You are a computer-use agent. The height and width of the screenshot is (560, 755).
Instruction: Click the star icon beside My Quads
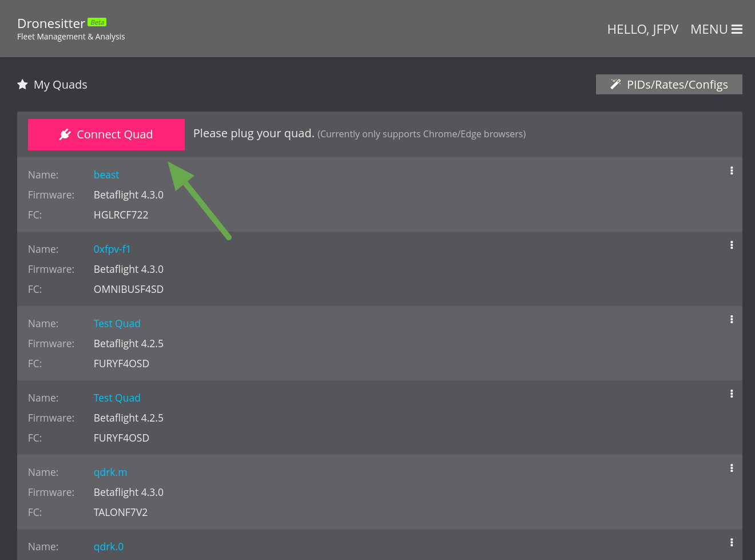pos(22,84)
